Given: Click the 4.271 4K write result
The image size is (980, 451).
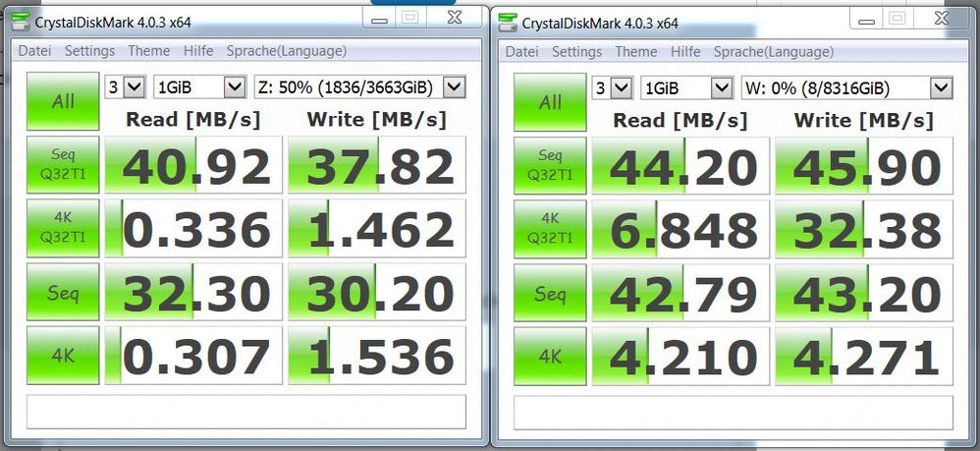Looking at the screenshot, I should 864,357.
